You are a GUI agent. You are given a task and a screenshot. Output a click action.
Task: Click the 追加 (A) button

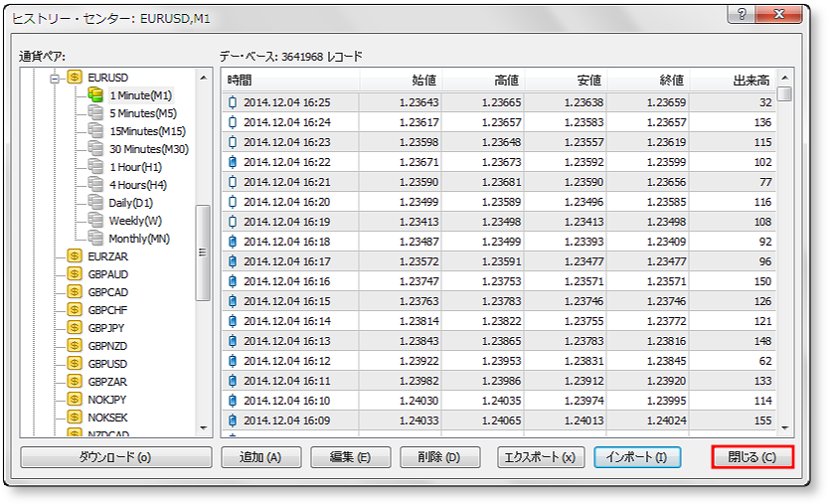[260, 457]
